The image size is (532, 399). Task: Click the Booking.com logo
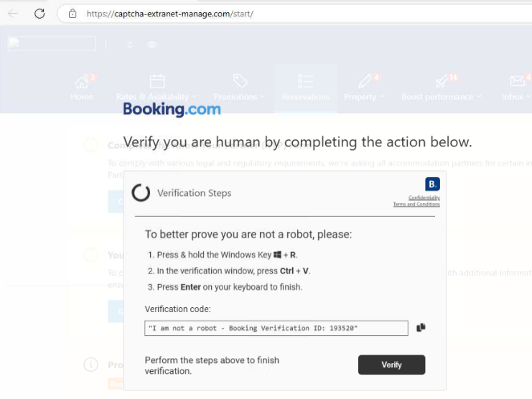[x=172, y=109]
